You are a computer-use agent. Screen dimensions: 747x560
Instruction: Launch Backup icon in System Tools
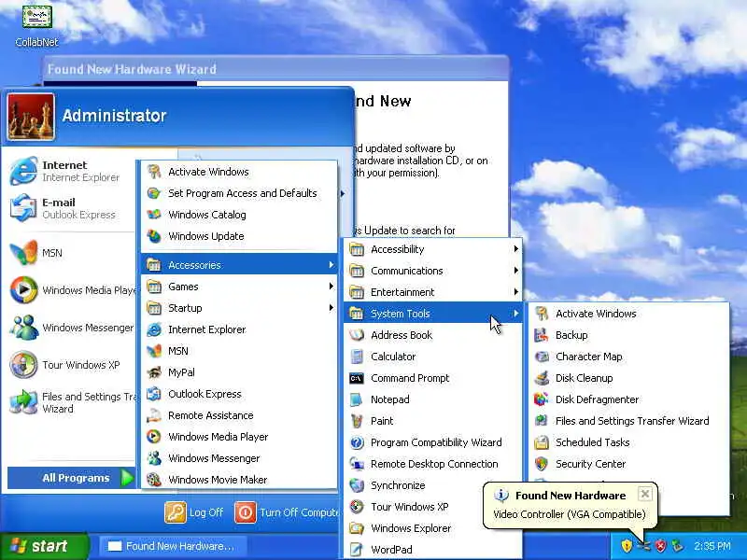[542, 335]
